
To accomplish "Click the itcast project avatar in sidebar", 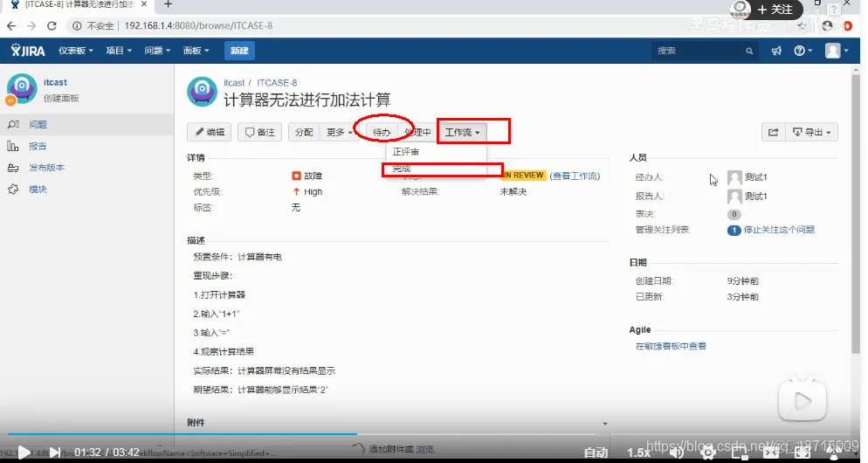I will (21, 88).
